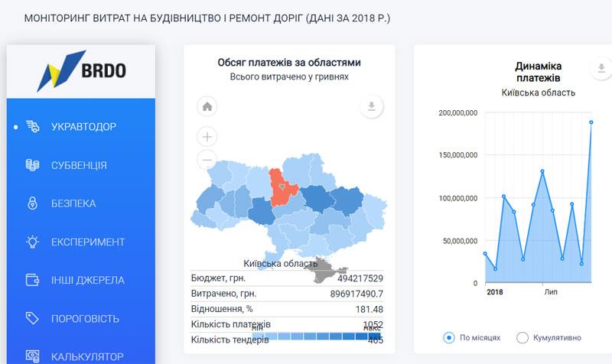Download the payment dynamics chart

click(601, 70)
